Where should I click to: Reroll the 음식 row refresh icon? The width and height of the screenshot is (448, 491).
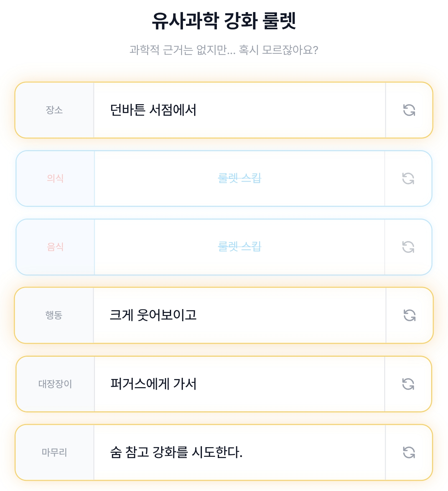[408, 247]
